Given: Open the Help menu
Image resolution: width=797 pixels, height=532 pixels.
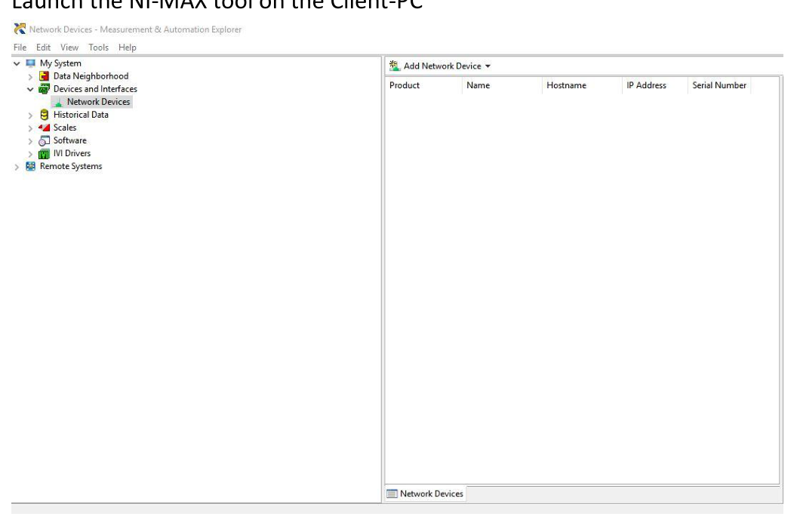Looking at the screenshot, I should pos(127,48).
